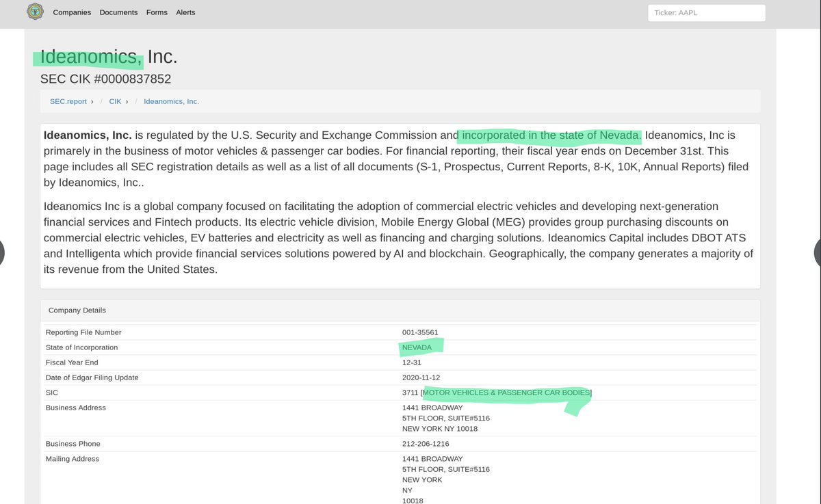Go to SEC.report breadcrumb link
Viewport: 821px width, 504px height.
[68, 101]
